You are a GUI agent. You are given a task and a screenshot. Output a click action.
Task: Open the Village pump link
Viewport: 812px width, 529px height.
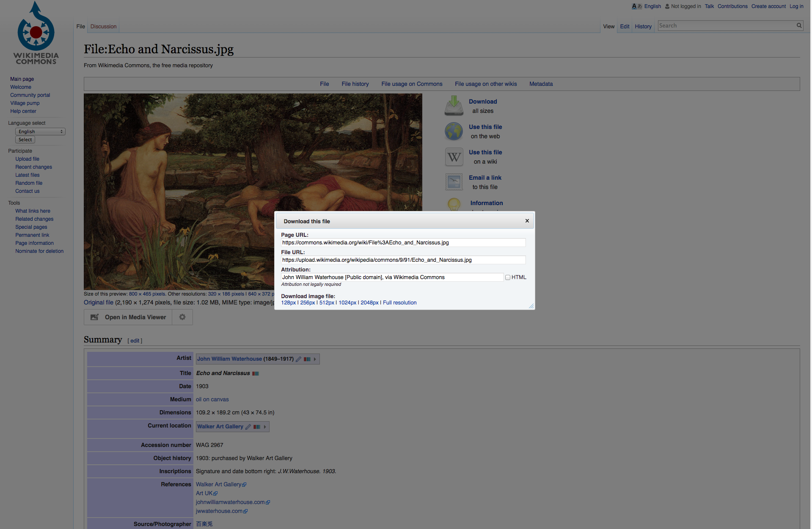click(25, 103)
